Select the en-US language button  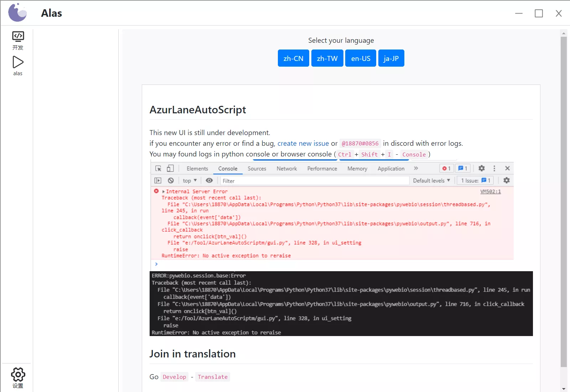pos(361,58)
